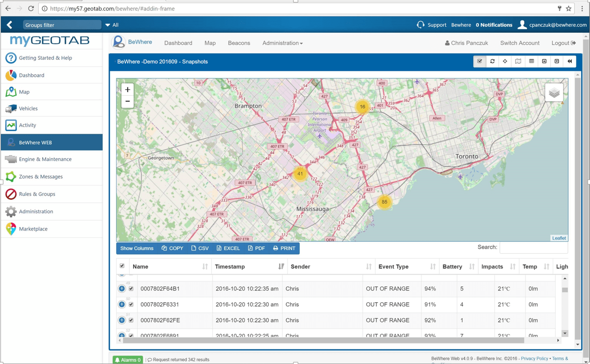Open the Support headset link
590x364 pixels.
coord(431,25)
